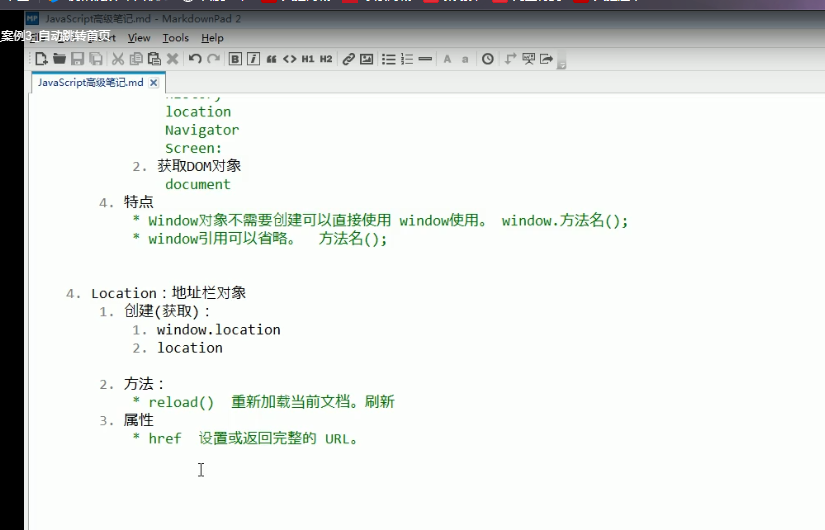Click the '属性' line
The width and height of the screenshot is (825, 530).
(139, 421)
